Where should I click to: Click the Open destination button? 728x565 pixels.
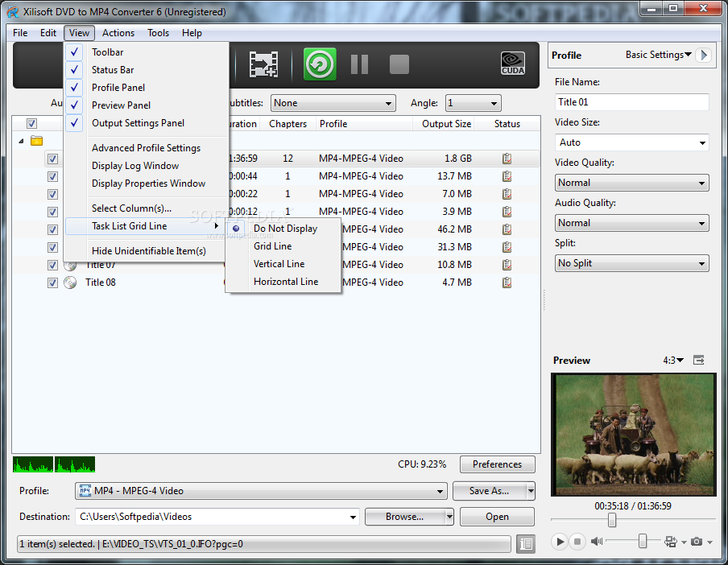coord(497,517)
